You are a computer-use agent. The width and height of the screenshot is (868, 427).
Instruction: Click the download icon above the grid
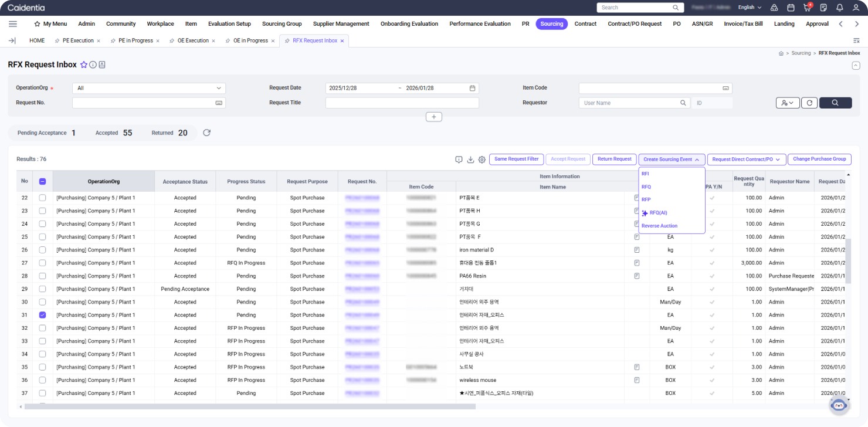point(470,160)
